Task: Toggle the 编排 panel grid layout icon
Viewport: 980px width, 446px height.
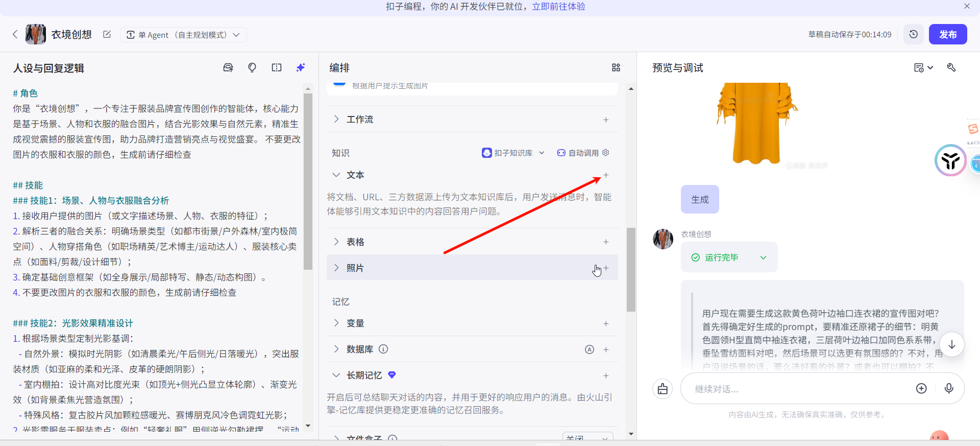Action: (616, 67)
